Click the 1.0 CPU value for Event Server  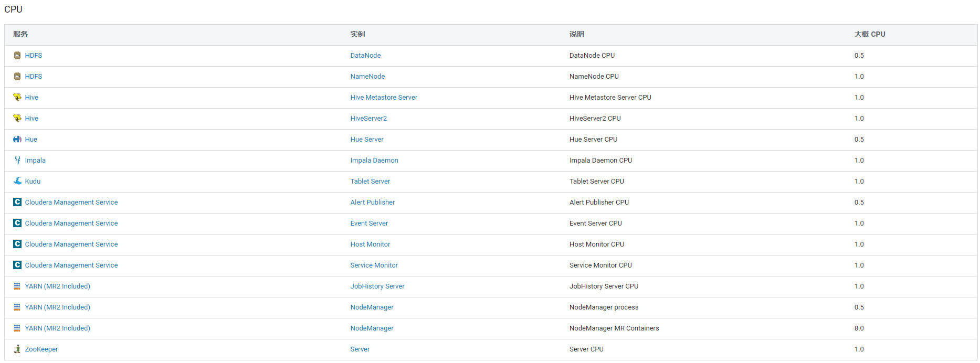(859, 223)
